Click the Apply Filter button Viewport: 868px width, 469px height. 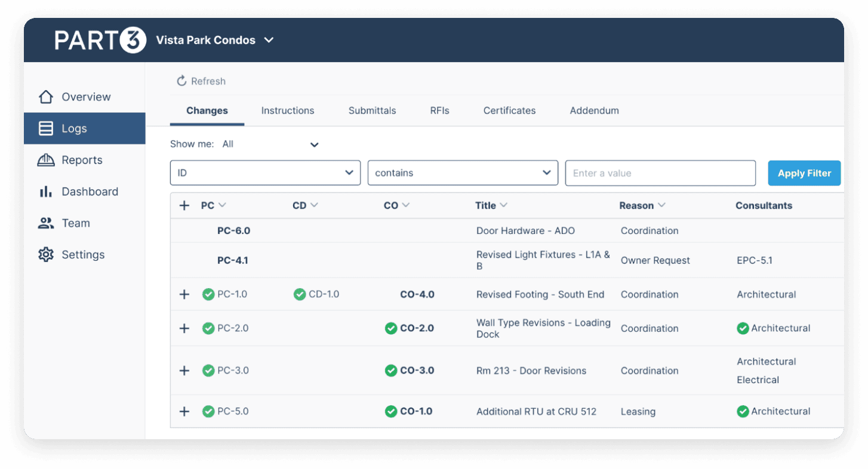click(x=804, y=173)
